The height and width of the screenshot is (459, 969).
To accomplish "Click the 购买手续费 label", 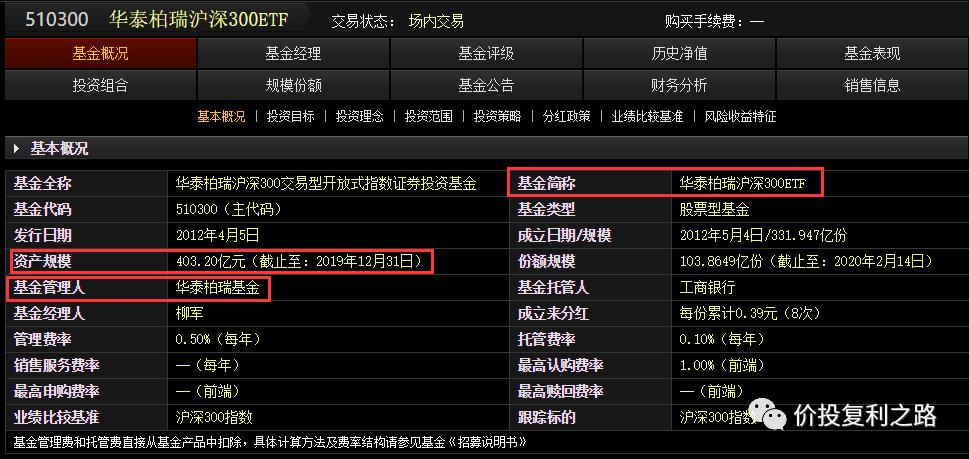I will click(x=703, y=22).
